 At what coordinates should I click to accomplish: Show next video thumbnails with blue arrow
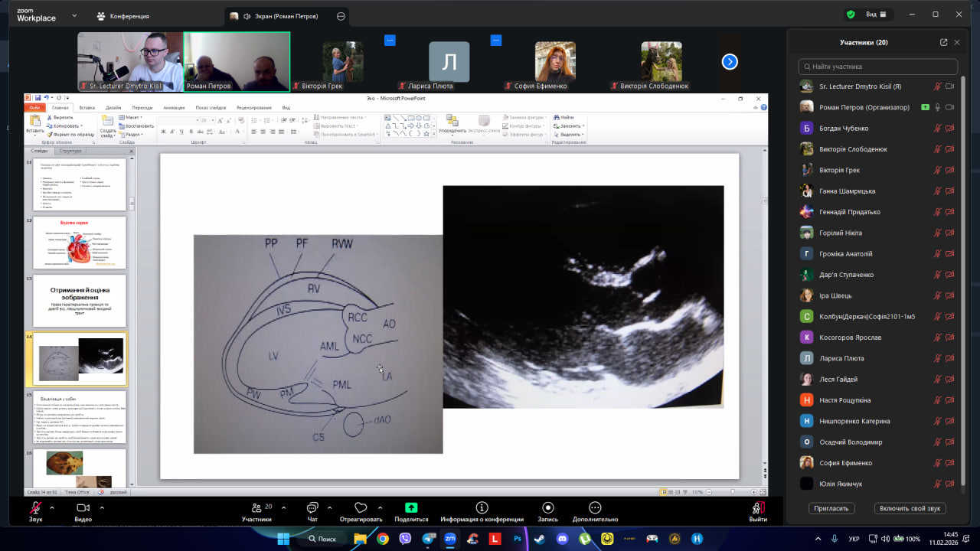730,62
